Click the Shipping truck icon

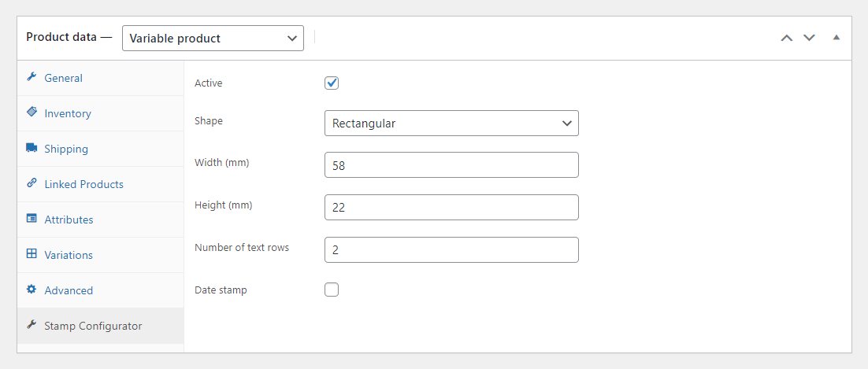pos(32,148)
